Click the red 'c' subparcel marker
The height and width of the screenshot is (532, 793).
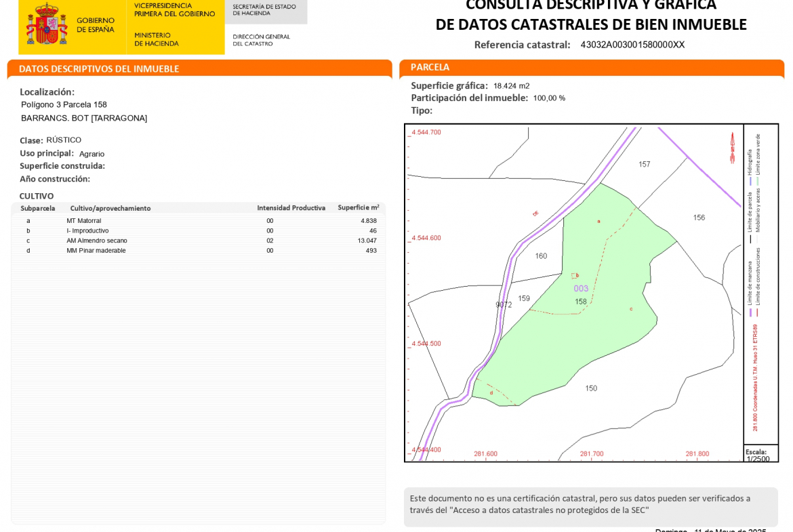(631, 309)
